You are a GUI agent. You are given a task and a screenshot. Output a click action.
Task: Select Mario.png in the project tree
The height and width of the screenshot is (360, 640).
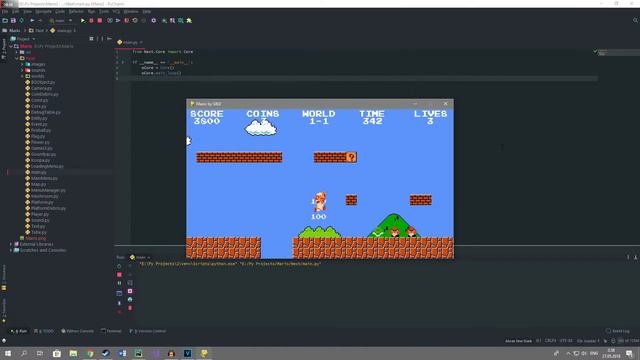[36, 238]
